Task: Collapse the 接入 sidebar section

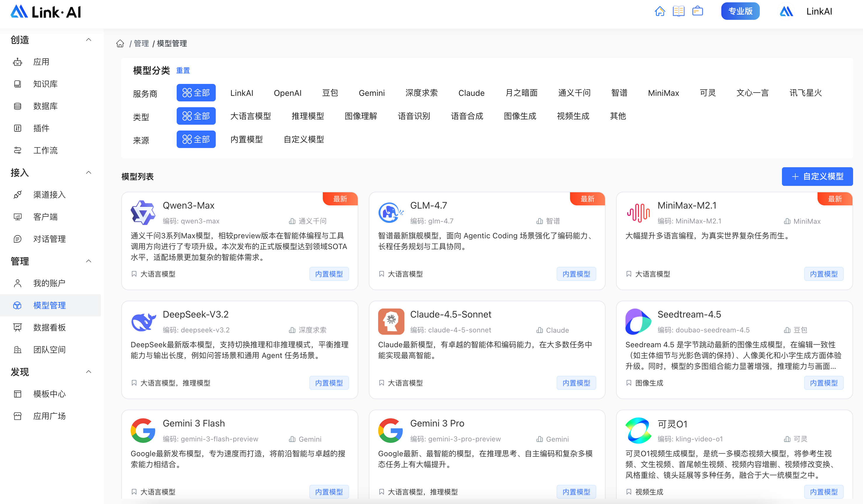Action: [88, 172]
